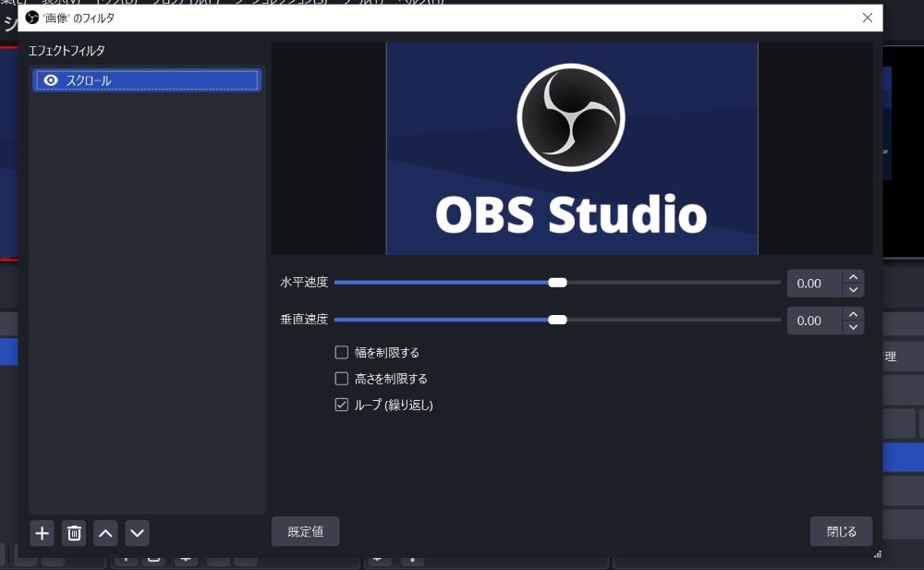Click the dialog resize grip icon

878,554
